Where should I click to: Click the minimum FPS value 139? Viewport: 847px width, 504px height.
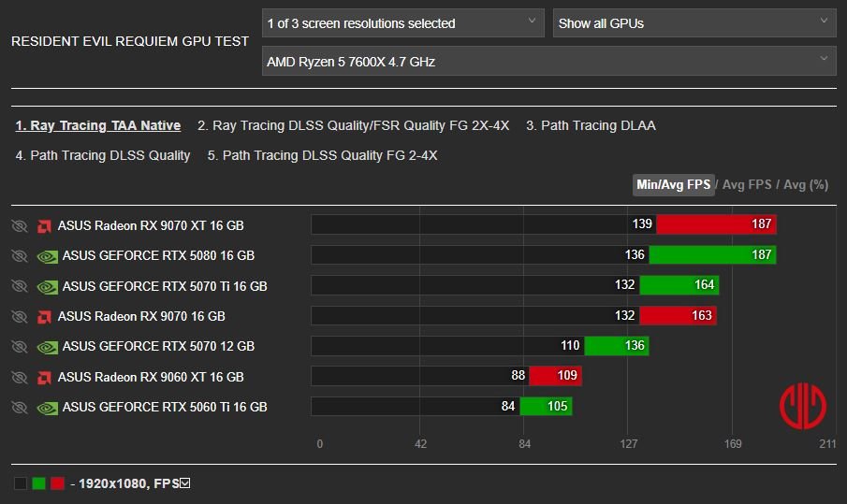click(642, 223)
